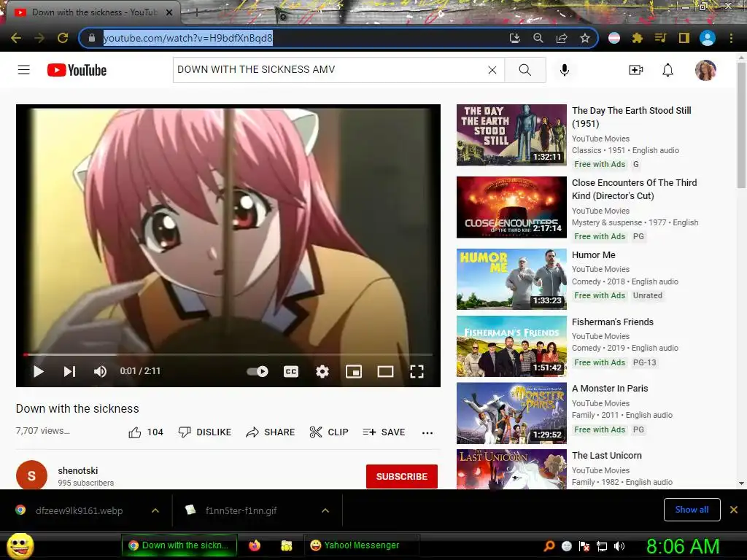Click the magnifier search button
Screen dimensions: 747x560
coord(525,70)
